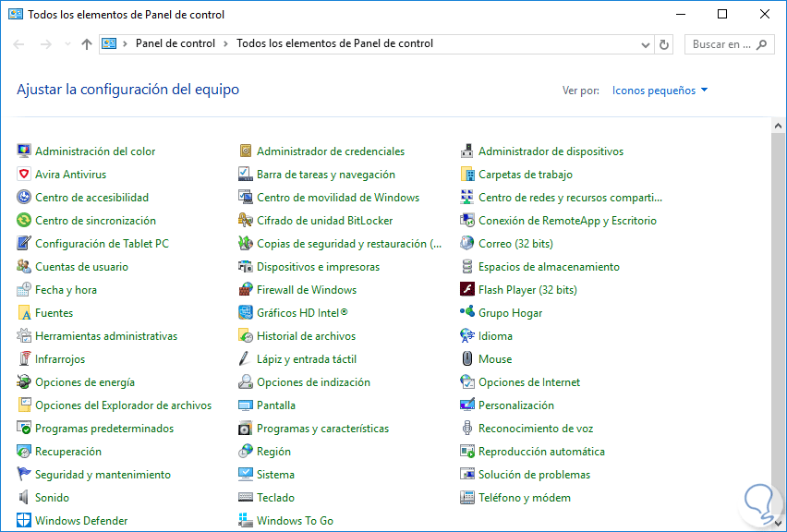
Task: Click the Región globe icon
Action: (x=245, y=452)
